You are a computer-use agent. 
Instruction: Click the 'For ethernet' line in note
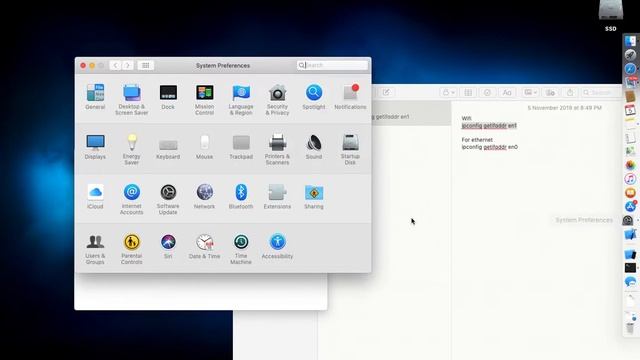coord(477,140)
